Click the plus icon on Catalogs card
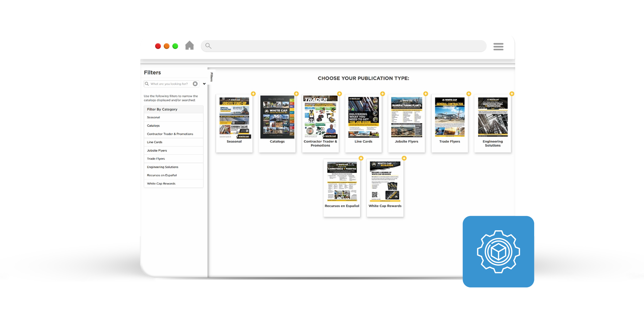644x314 pixels. pos(296,94)
